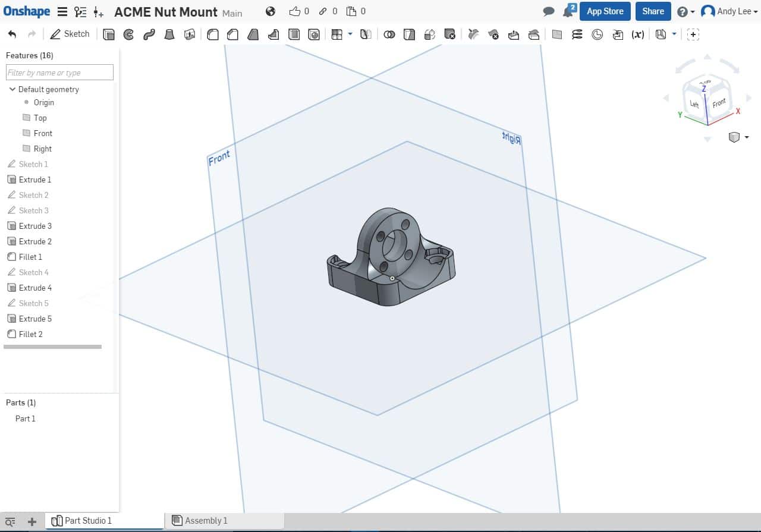Viewport: 761px width, 532px height.
Task: Select the Mirror tool
Action: pos(366,34)
